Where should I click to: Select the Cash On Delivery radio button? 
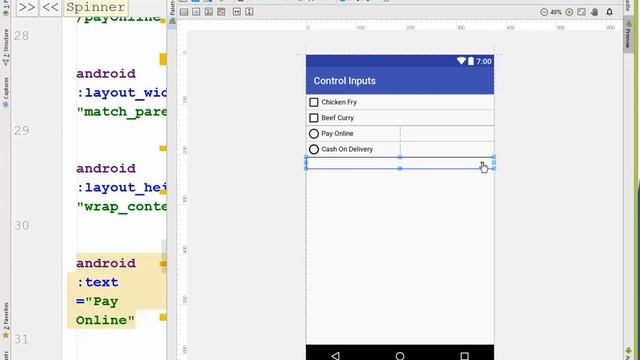click(x=313, y=149)
